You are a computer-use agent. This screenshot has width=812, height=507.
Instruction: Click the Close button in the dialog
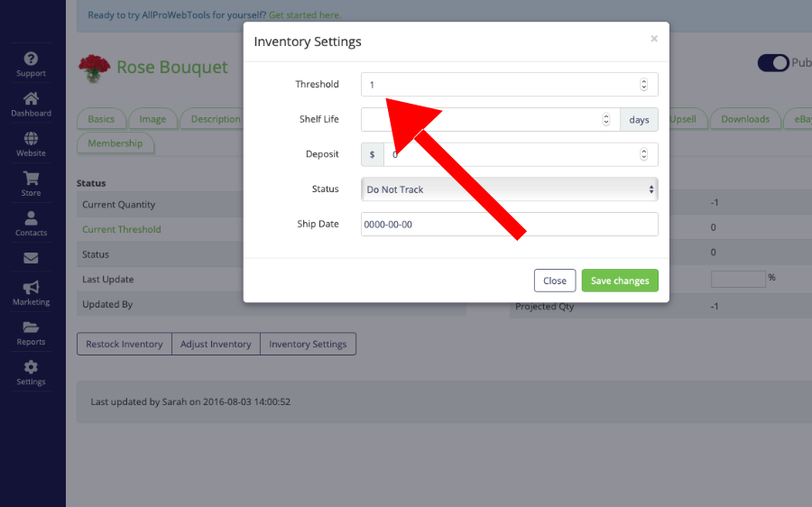coord(555,281)
